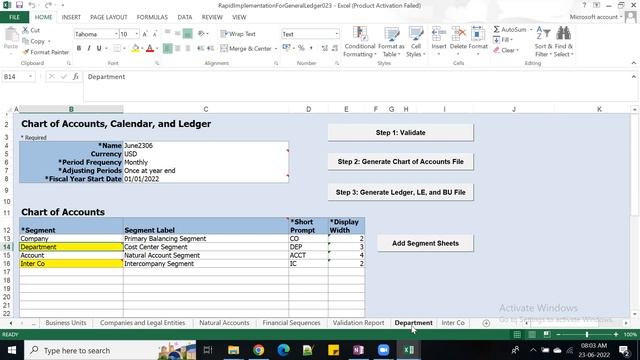Open Google Chrome from the taskbar
The image size is (640, 360).
[258, 350]
